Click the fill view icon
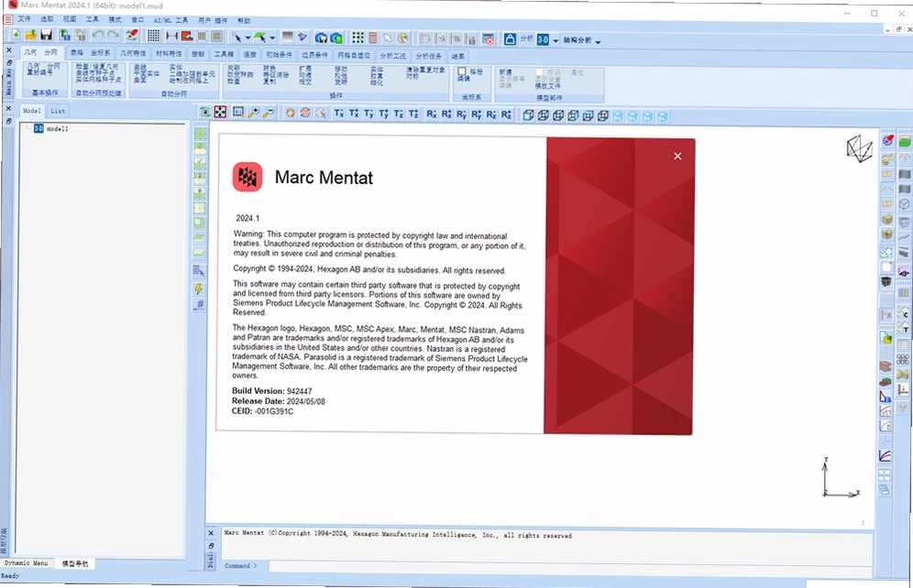Screen dimensions: 913x588 pyautogui.click(x=220, y=112)
